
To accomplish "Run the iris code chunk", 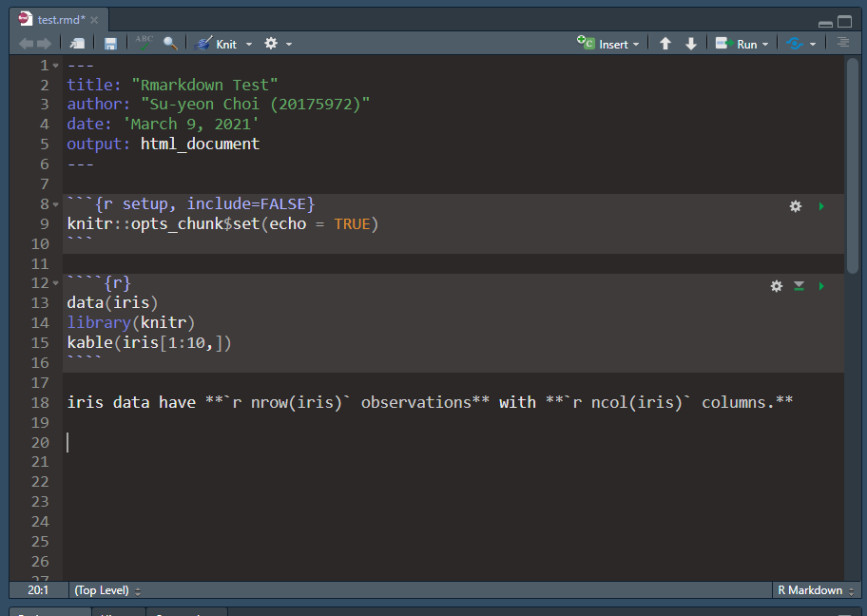I will point(821,286).
